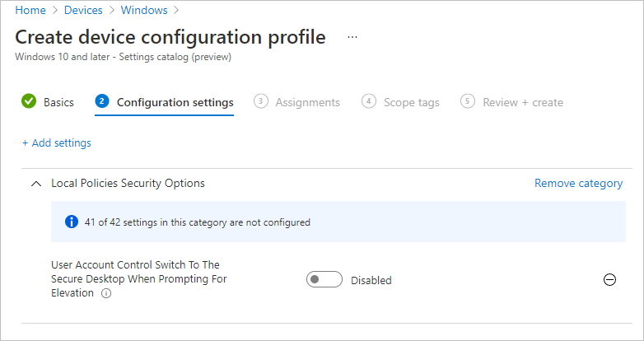Collapse the Local Policies Security Options category
This screenshot has height=341, width=644.
click(x=35, y=184)
